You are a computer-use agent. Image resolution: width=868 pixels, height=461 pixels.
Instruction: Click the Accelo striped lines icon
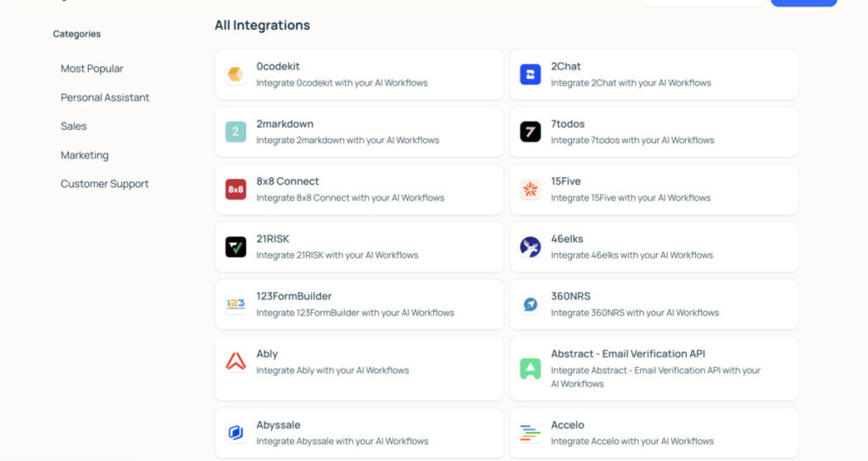531,432
